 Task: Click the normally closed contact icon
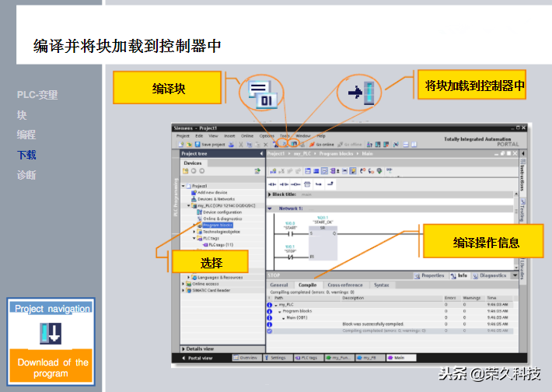click(x=284, y=184)
